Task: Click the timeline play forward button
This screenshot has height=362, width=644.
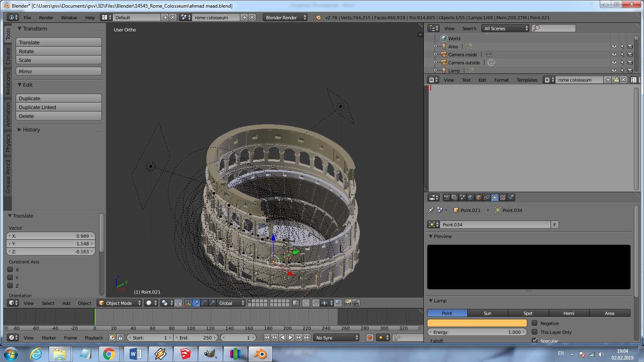Action: (x=291, y=337)
